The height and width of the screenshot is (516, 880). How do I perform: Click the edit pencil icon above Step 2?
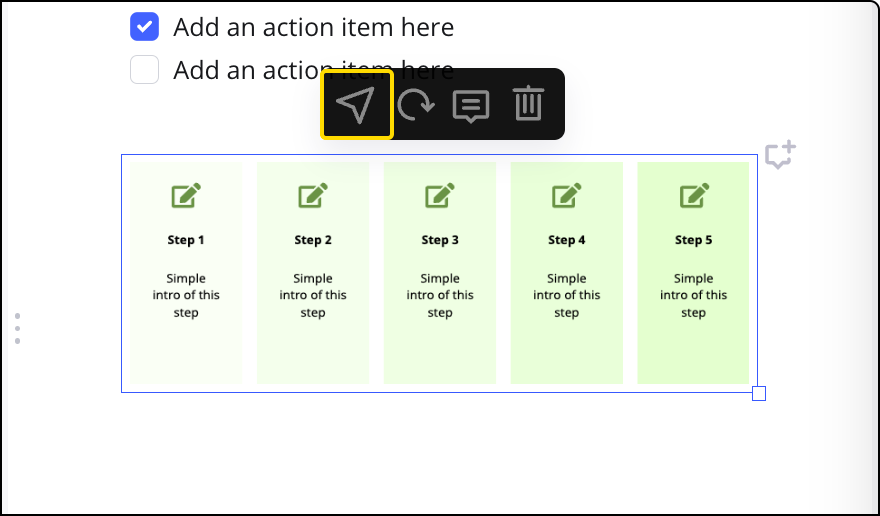pyautogui.click(x=313, y=195)
